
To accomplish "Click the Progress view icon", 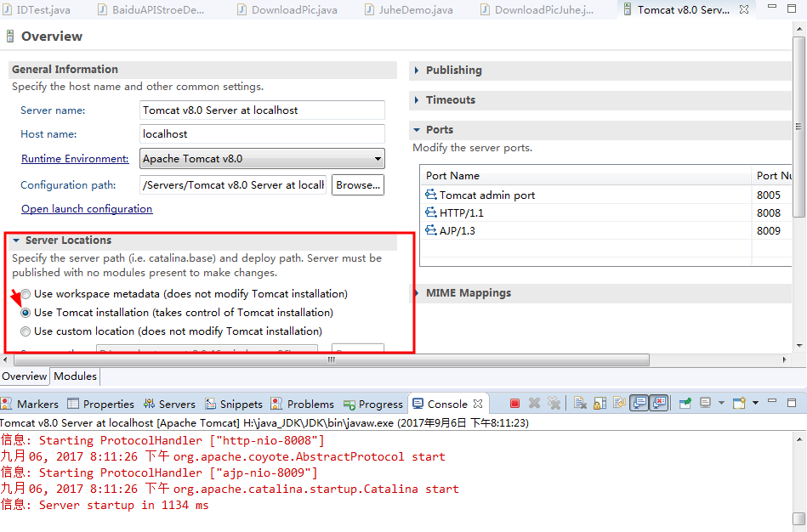I will [350, 405].
